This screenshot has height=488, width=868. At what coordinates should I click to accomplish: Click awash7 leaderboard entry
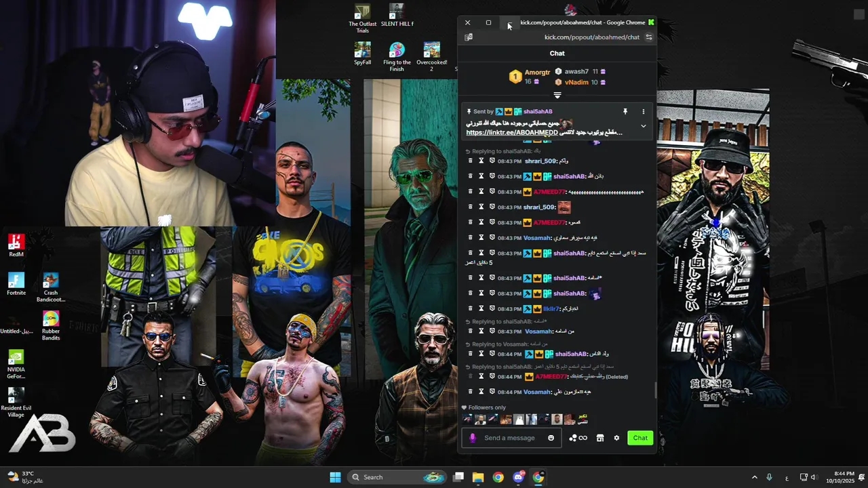(x=580, y=71)
